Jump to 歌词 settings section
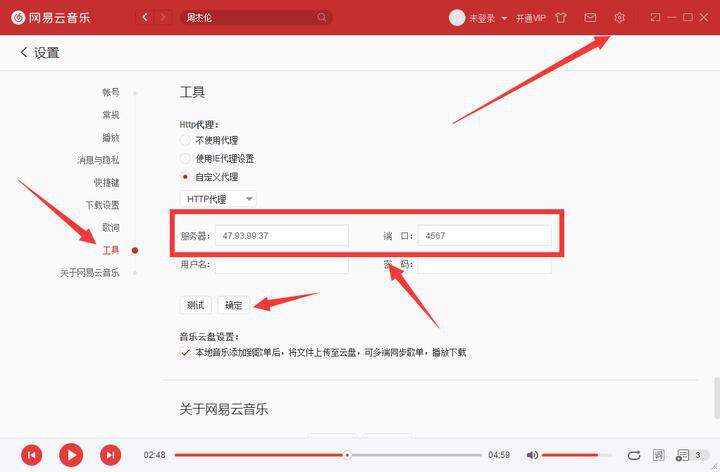The width and height of the screenshot is (720, 472). click(111, 227)
